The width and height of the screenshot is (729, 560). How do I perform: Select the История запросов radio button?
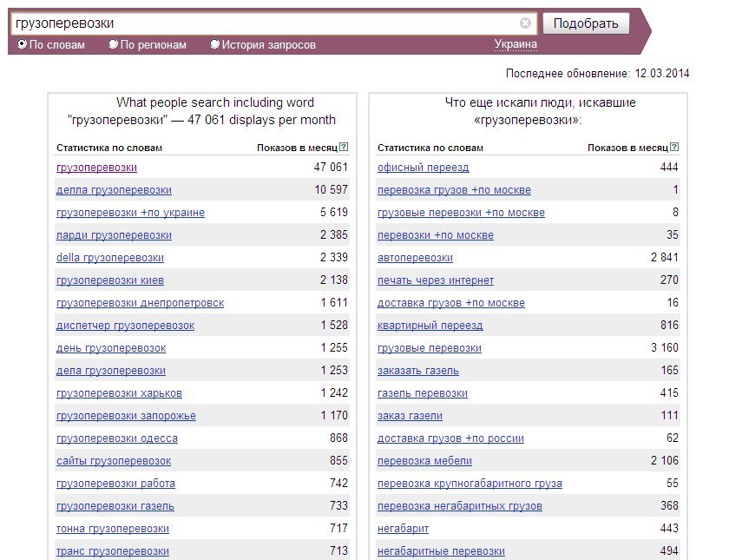click(x=214, y=44)
